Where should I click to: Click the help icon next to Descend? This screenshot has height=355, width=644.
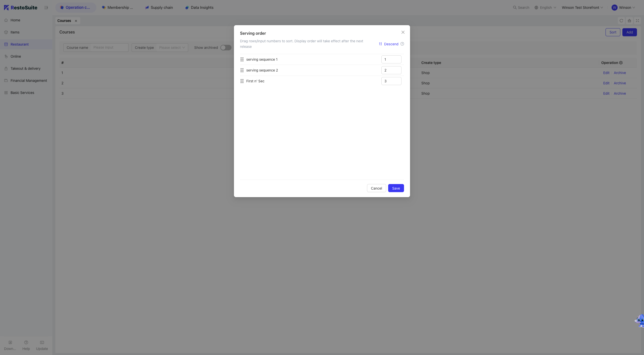coord(402,44)
